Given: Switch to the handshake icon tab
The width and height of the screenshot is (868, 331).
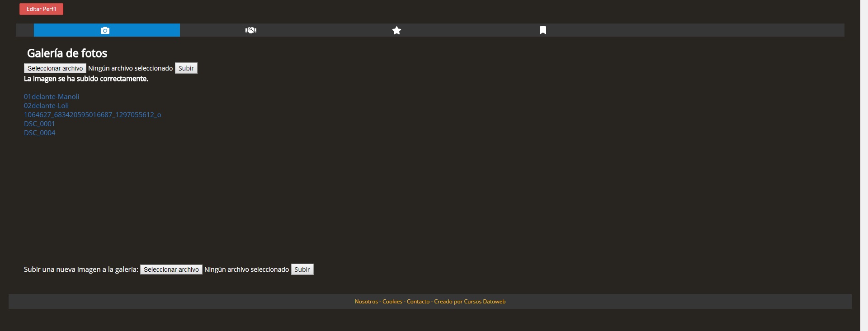Looking at the screenshot, I should coord(251,30).
